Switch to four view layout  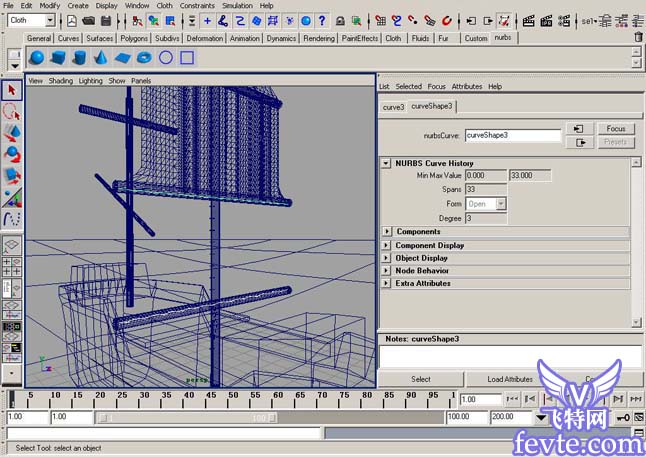pyautogui.click(x=12, y=267)
